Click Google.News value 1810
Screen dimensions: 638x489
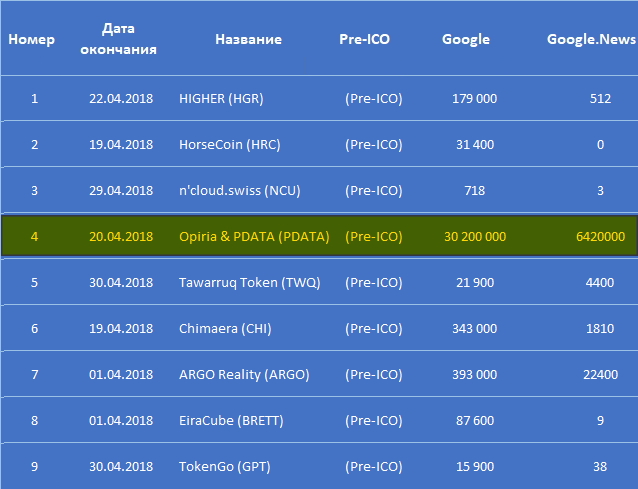(x=600, y=328)
